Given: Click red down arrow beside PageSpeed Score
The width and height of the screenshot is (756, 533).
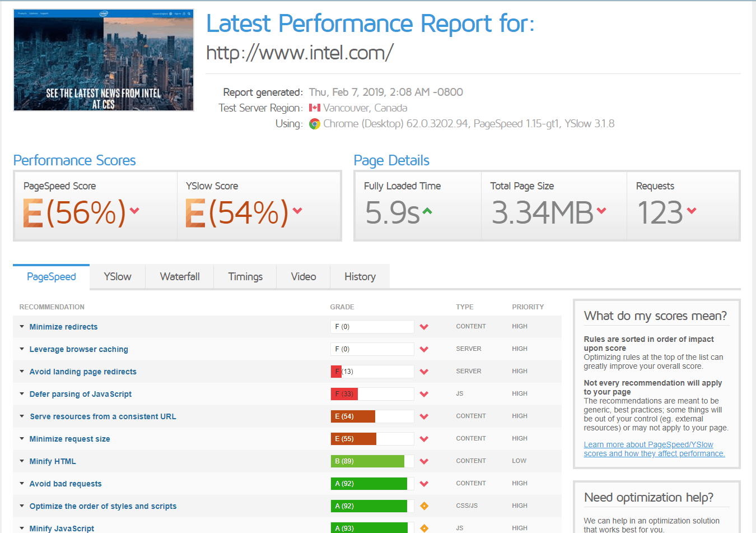Looking at the screenshot, I should point(134,211).
